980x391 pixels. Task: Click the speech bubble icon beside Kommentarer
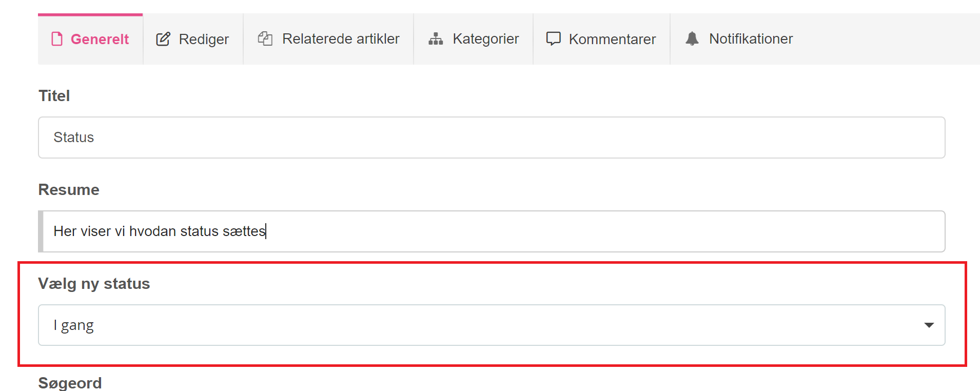pyautogui.click(x=553, y=39)
